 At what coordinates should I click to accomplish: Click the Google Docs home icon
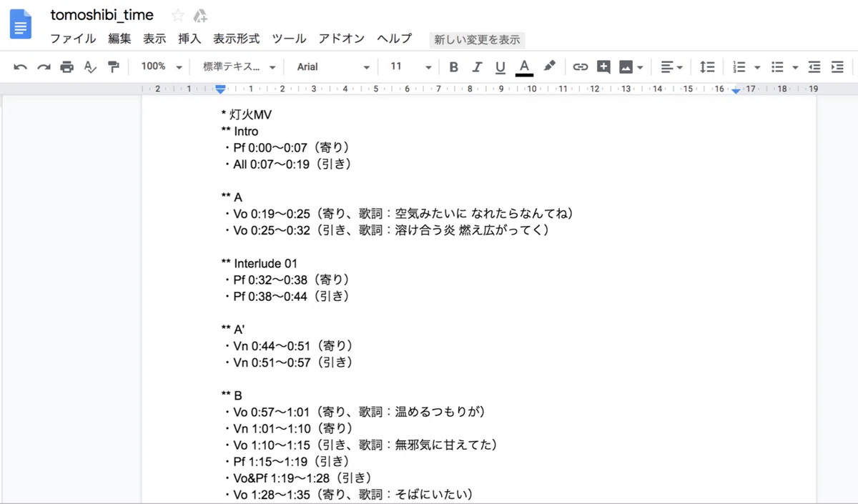click(20, 24)
